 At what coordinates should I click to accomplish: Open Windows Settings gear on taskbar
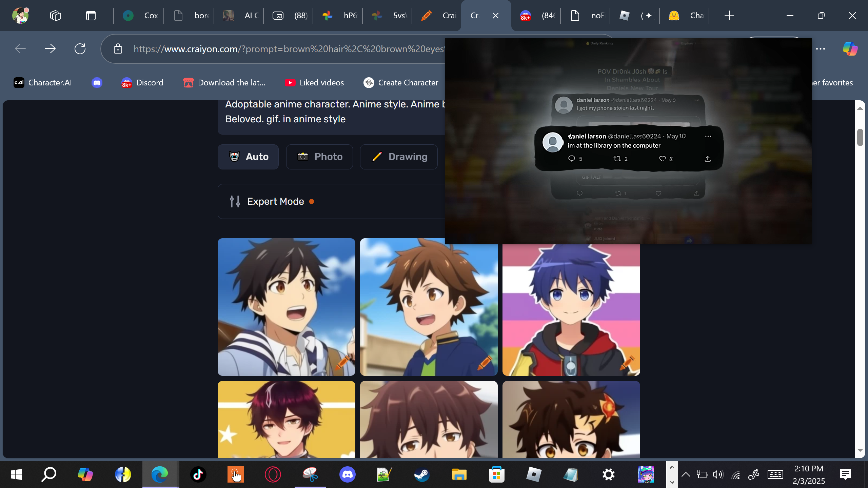tap(609, 474)
